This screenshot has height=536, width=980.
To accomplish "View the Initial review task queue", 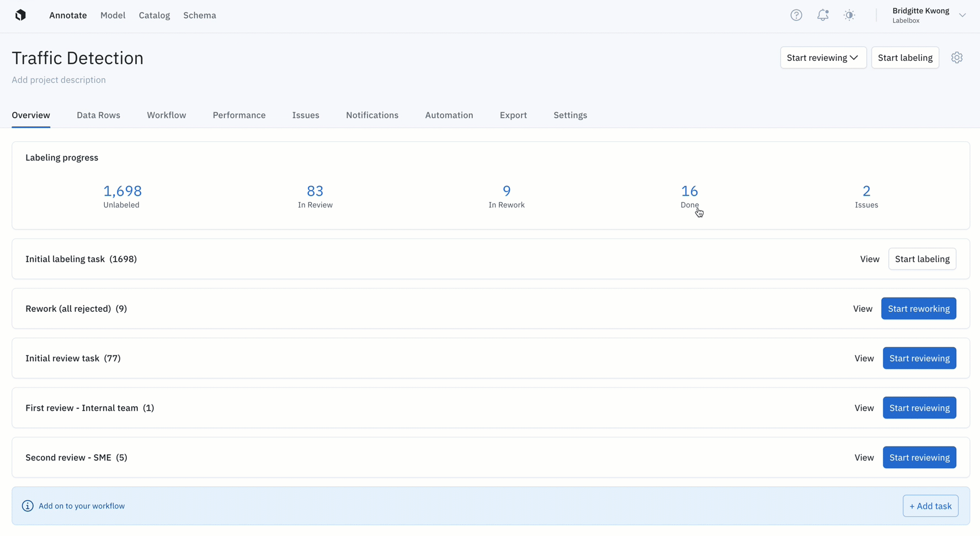I will pyautogui.click(x=864, y=358).
